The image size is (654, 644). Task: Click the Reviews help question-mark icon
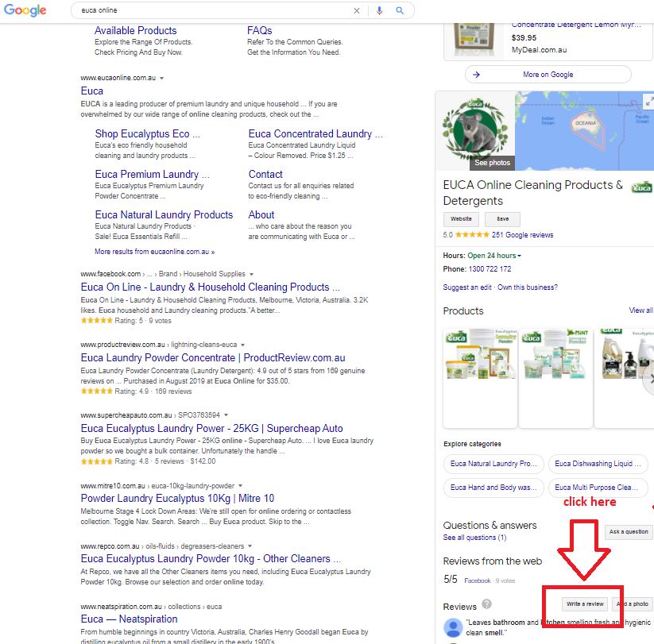(486, 604)
